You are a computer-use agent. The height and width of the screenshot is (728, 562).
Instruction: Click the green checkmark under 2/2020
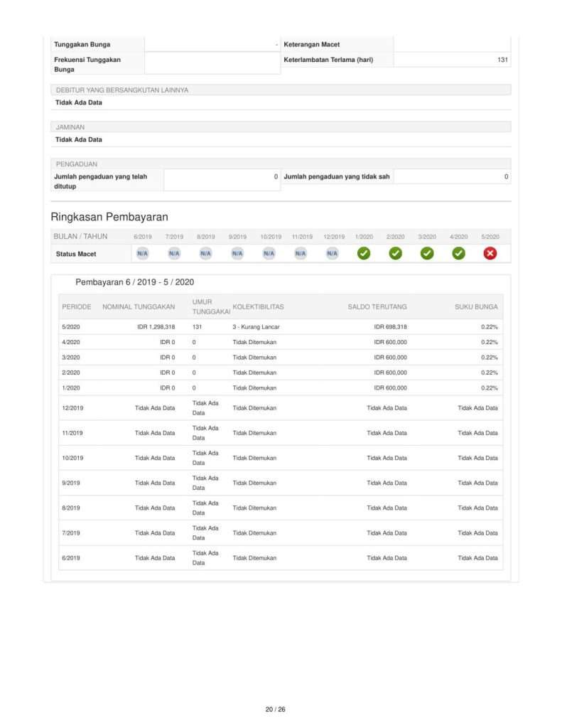396,253
